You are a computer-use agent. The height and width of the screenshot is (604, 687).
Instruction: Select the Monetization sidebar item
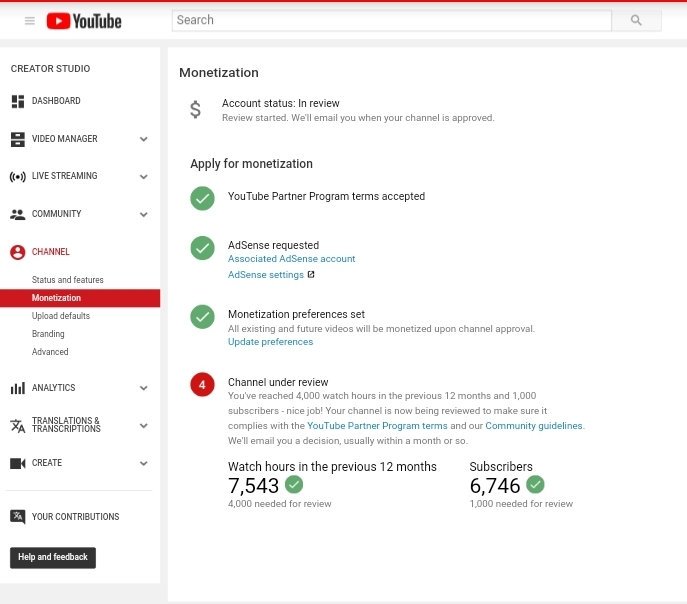80,298
